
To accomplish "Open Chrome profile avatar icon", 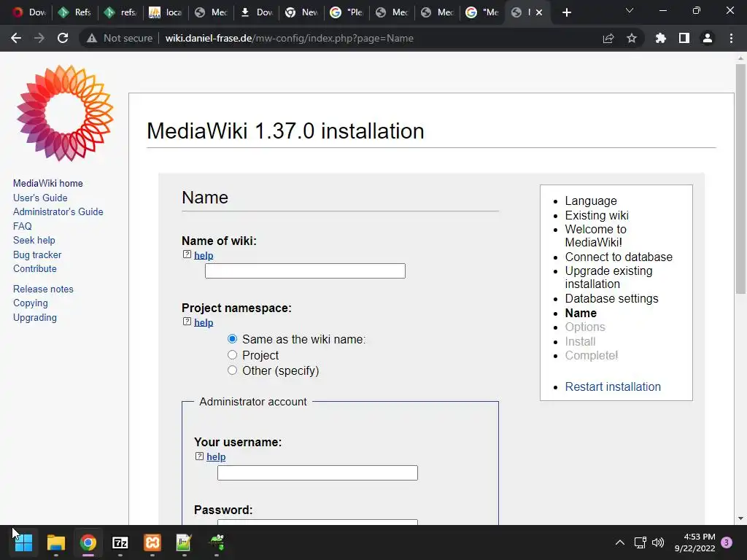I will pyautogui.click(x=708, y=38).
